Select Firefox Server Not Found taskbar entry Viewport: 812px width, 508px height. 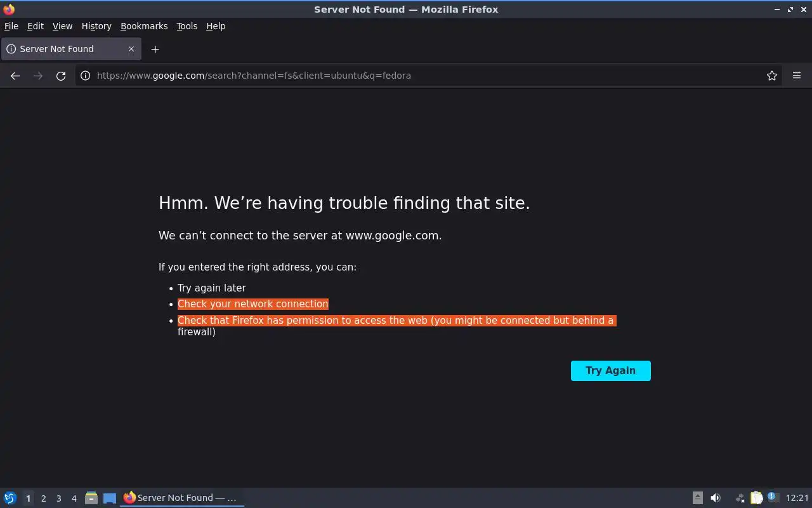[x=183, y=498]
